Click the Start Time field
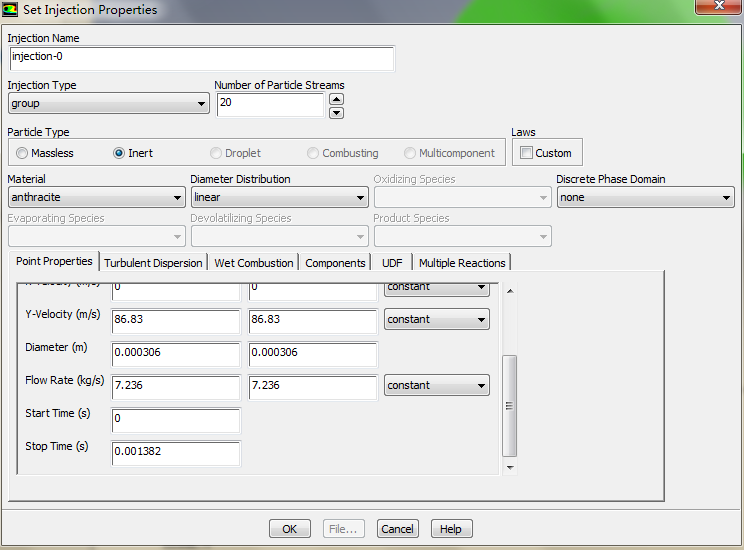The image size is (744, 550). (x=176, y=420)
